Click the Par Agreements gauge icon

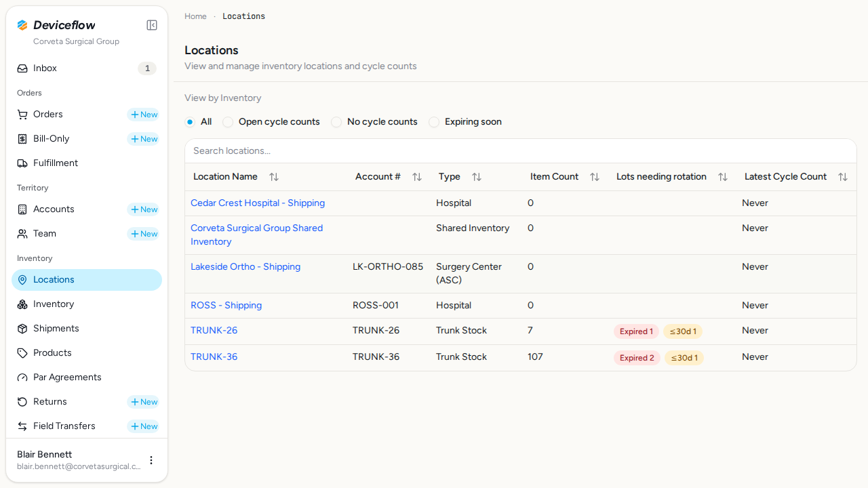coord(22,378)
